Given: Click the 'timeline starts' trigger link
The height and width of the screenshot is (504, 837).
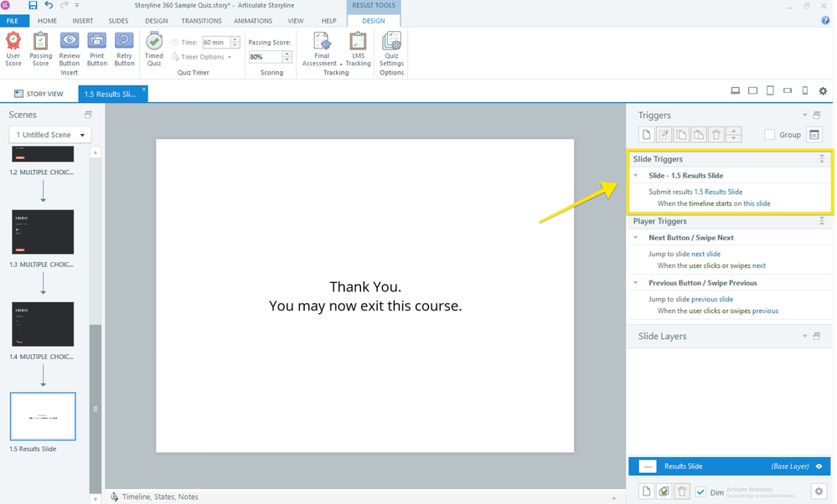Looking at the screenshot, I should coord(709,203).
